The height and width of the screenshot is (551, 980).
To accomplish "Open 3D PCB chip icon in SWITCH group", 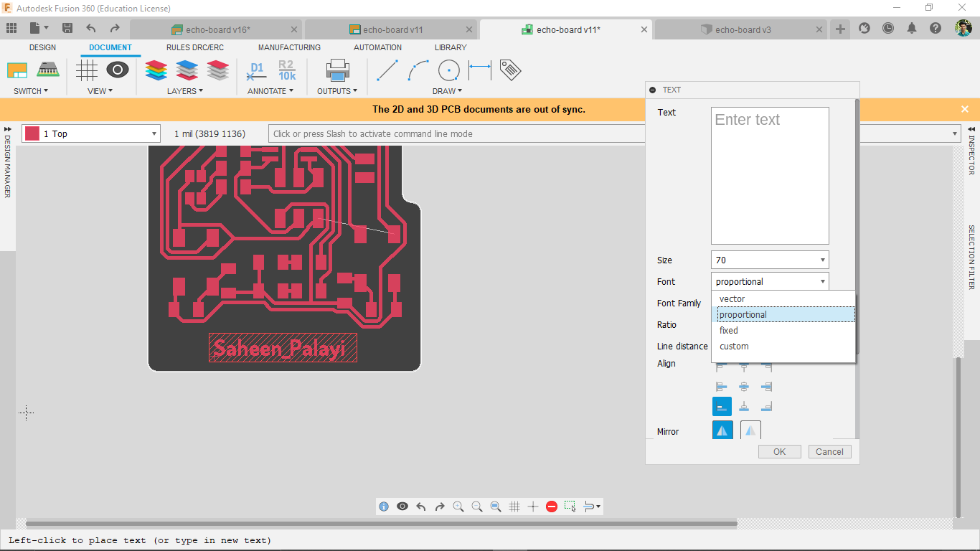I will coord(48,70).
